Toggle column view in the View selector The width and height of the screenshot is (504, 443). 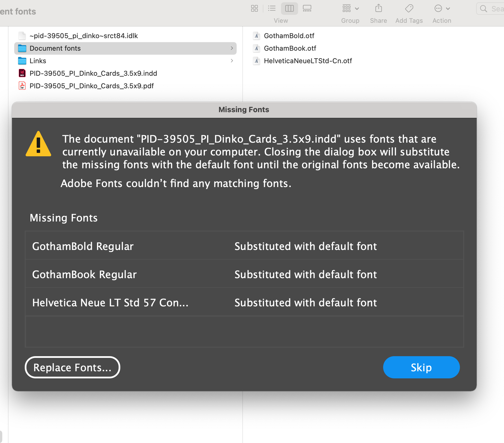289,8
